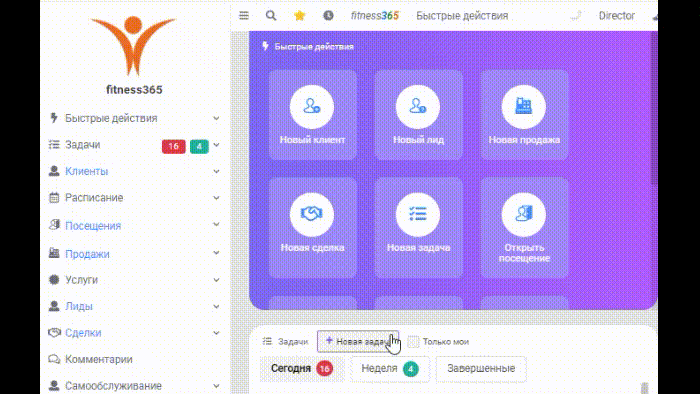Click the fitness365 logo in top bar

point(375,16)
